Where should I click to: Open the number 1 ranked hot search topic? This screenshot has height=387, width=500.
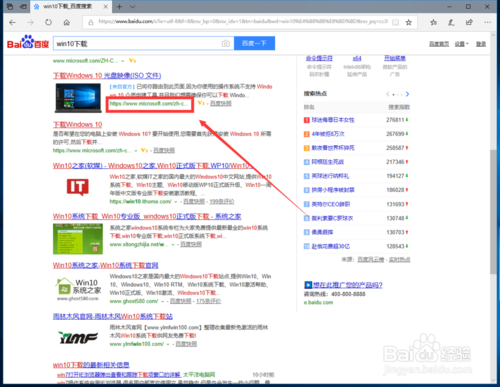coord(333,120)
